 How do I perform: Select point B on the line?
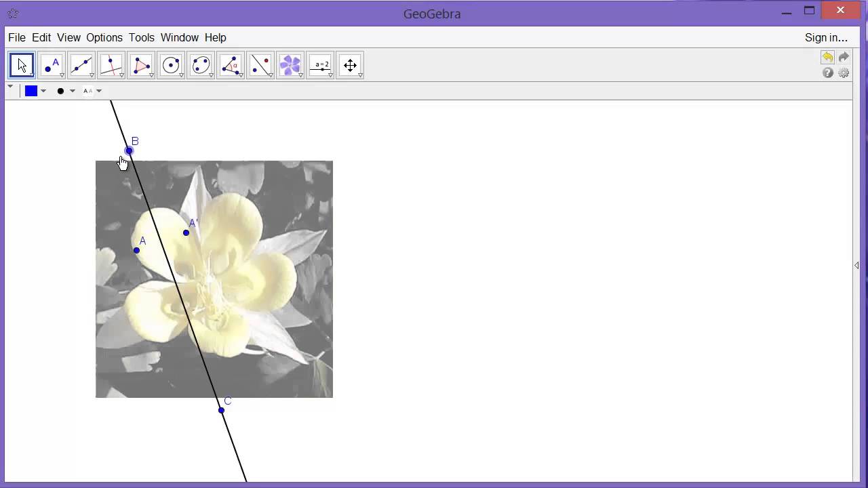(129, 150)
